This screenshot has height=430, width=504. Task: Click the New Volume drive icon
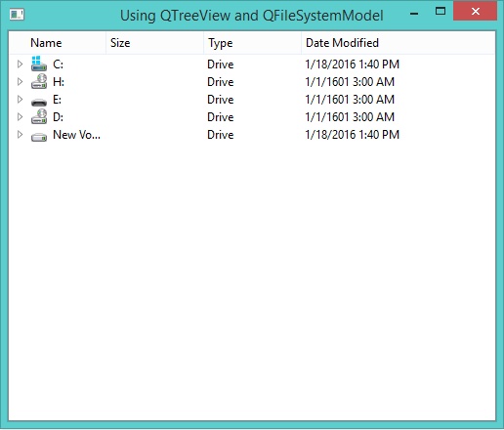click(39, 137)
